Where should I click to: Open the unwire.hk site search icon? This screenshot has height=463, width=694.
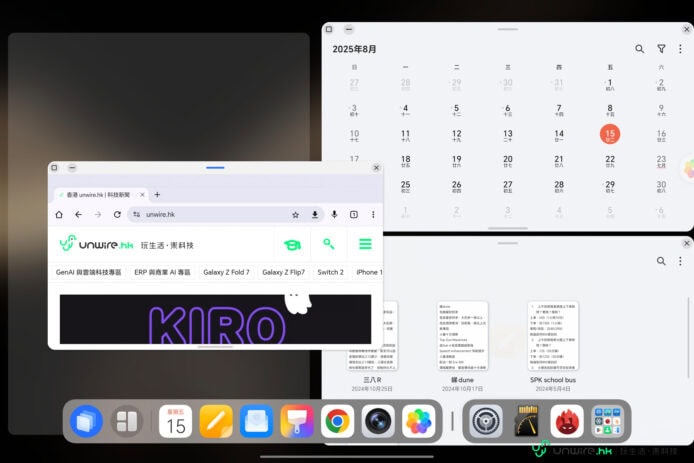pyautogui.click(x=329, y=244)
